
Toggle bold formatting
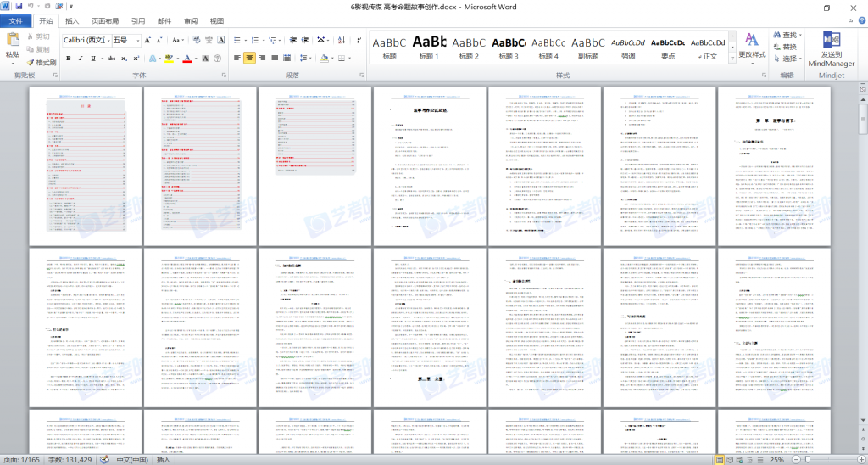coord(69,59)
